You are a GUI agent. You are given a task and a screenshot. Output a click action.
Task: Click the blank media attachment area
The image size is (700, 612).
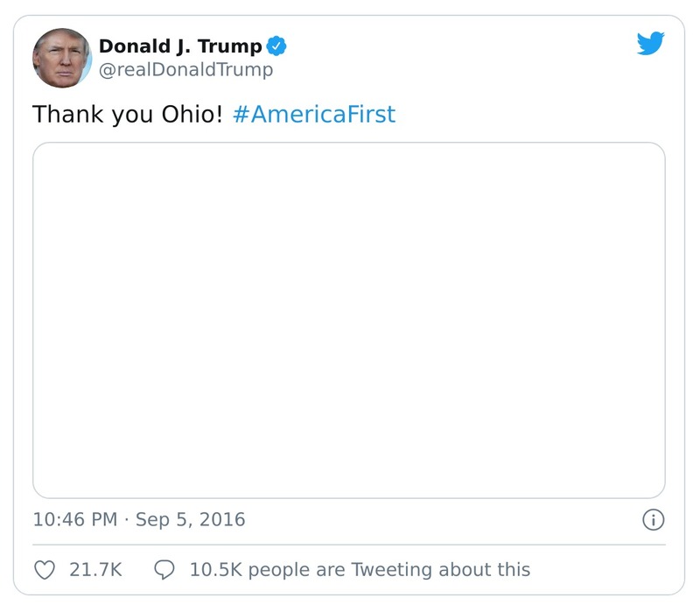350,320
